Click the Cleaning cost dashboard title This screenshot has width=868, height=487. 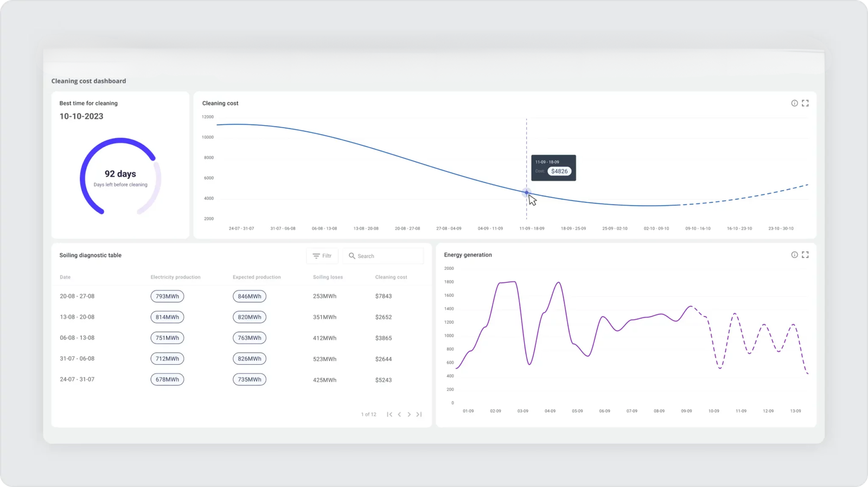click(x=88, y=81)
